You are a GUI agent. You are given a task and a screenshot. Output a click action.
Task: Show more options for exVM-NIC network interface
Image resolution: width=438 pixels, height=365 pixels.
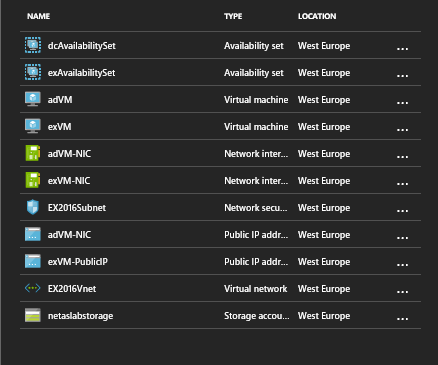tap(402, 184)
